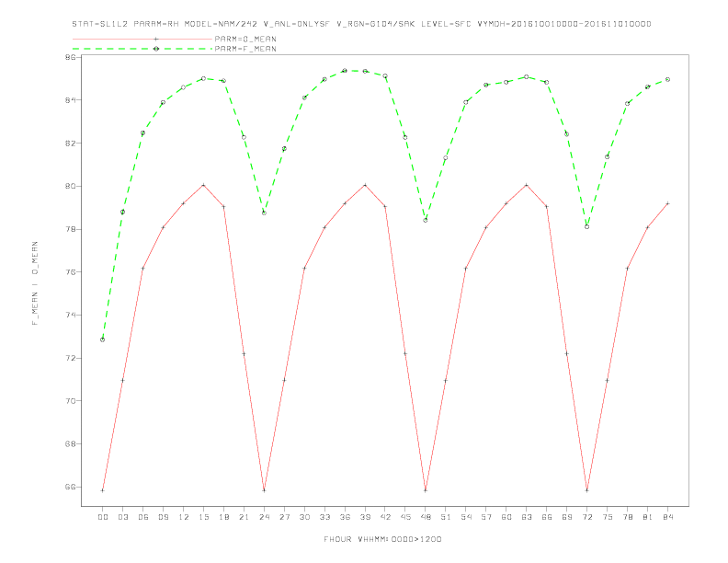Screen dimensions: 728x563
Task: Click the green F_MEAN circle marker at hour 24
Action: [264, 213]
